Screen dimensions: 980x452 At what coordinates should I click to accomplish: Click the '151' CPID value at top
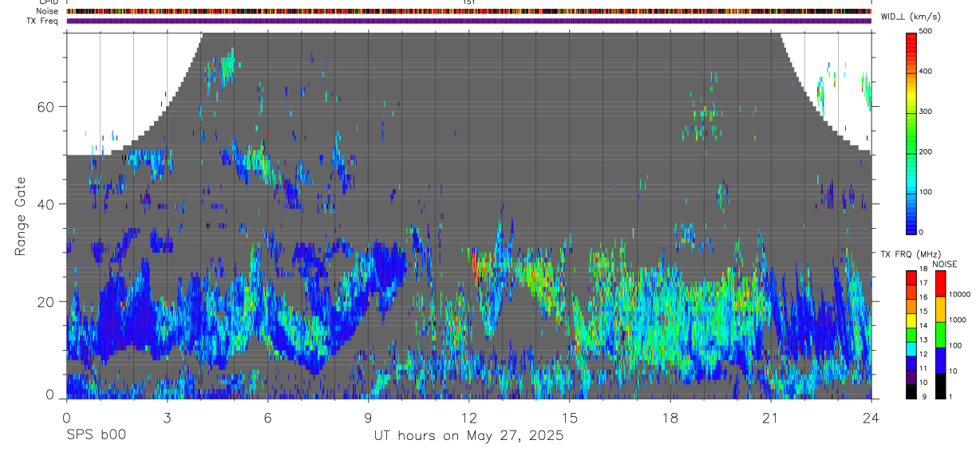468,2
